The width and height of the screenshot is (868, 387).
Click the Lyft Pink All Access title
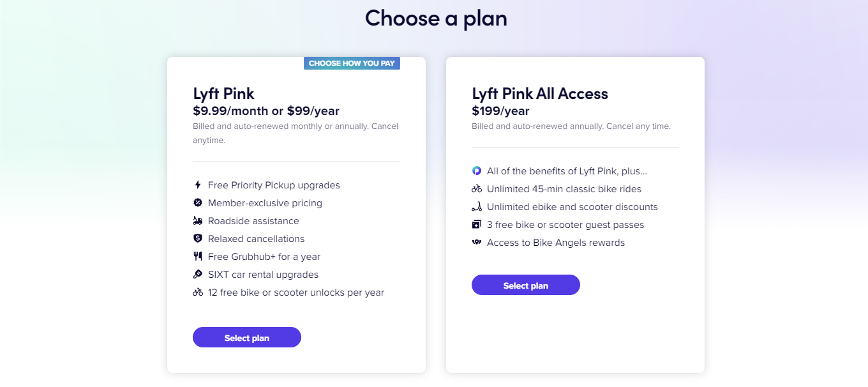[x=539, y=93]
